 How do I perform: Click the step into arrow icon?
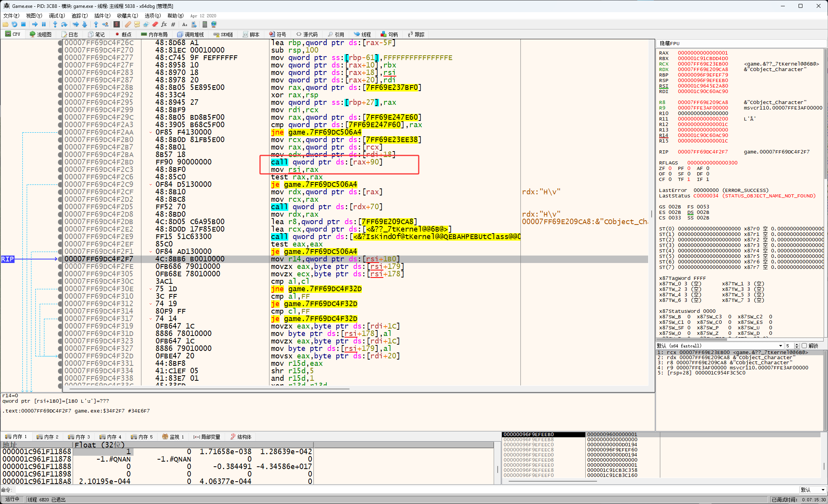tap(55, 24)
